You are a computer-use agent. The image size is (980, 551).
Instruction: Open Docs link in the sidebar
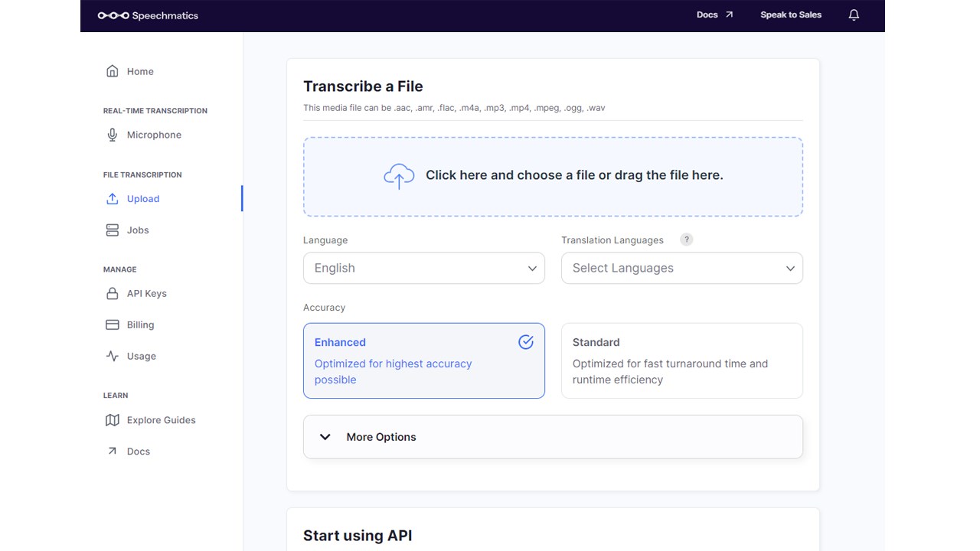(x=138, y=452)
